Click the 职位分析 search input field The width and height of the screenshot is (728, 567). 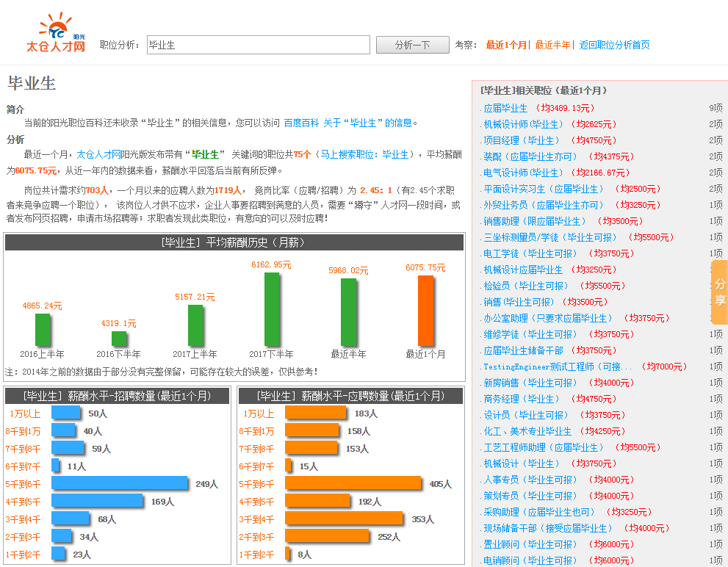pyautogui.click(x=257, y=44)
